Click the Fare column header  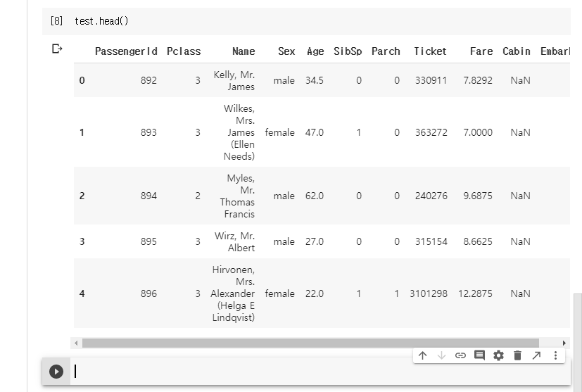[x=481, y=51]
